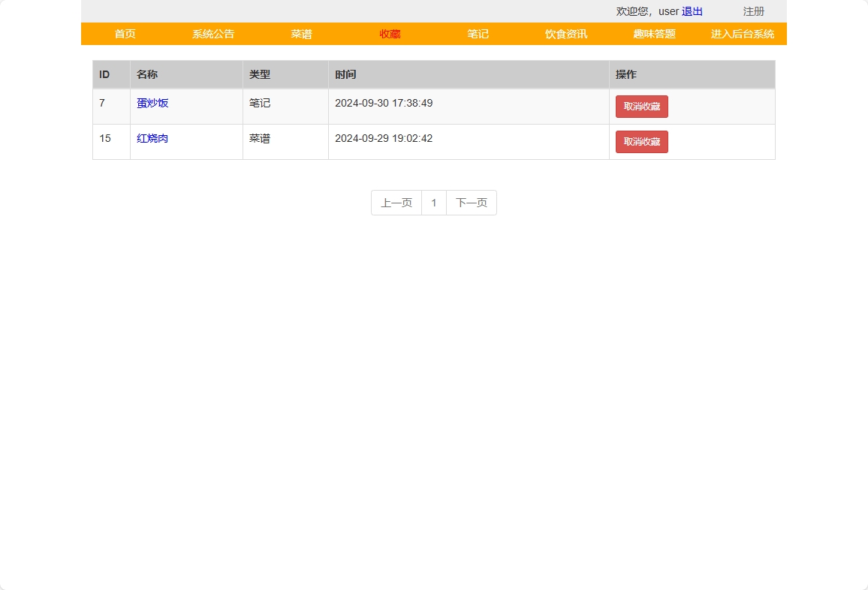Click the 上一页 previous page control
The width and height of the screenshot is (868, 590).
coord(396,202)
